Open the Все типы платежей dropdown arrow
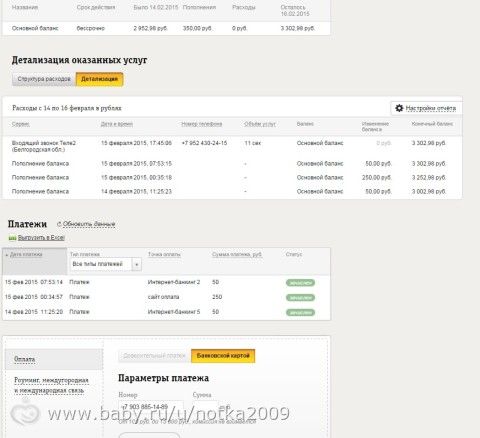The height and width of the screenshot is (438, 480). point(136,264)
